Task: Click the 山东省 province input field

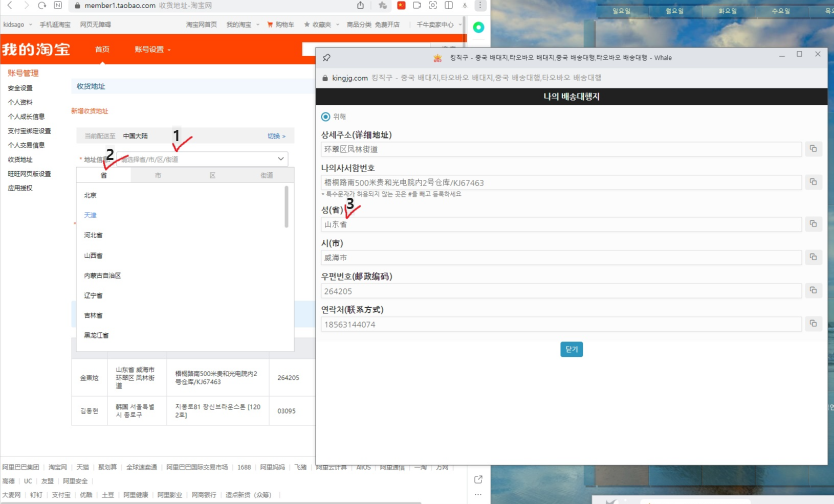Action: [x=561, y=224]
